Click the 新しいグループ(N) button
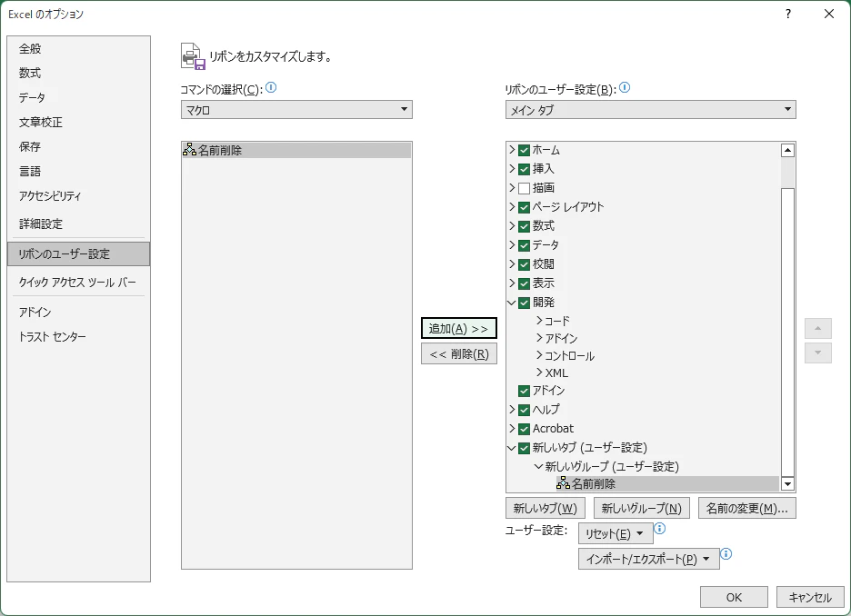Image resolution: width=851 pixels, height=616 pixels. 642,508
